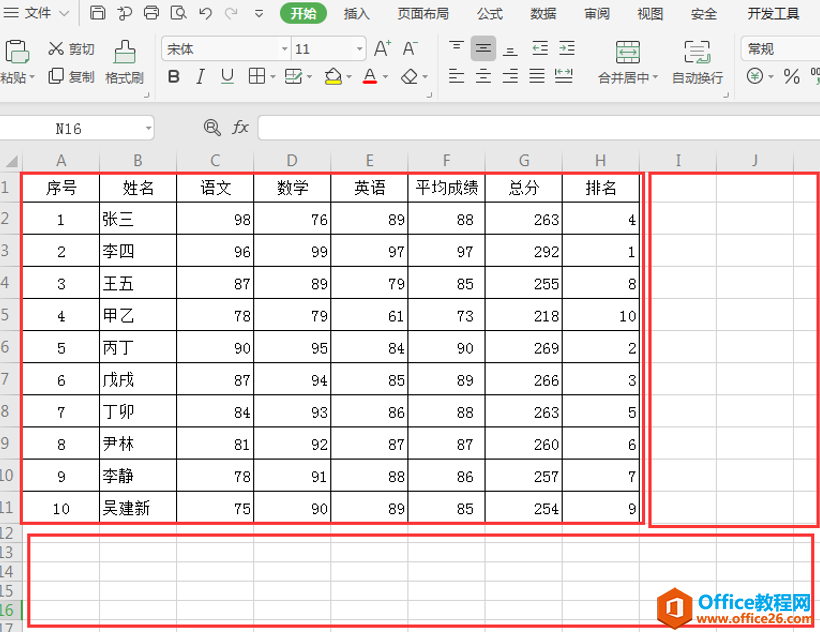
Task: Click the currency format icon
Action: [755, 76]
